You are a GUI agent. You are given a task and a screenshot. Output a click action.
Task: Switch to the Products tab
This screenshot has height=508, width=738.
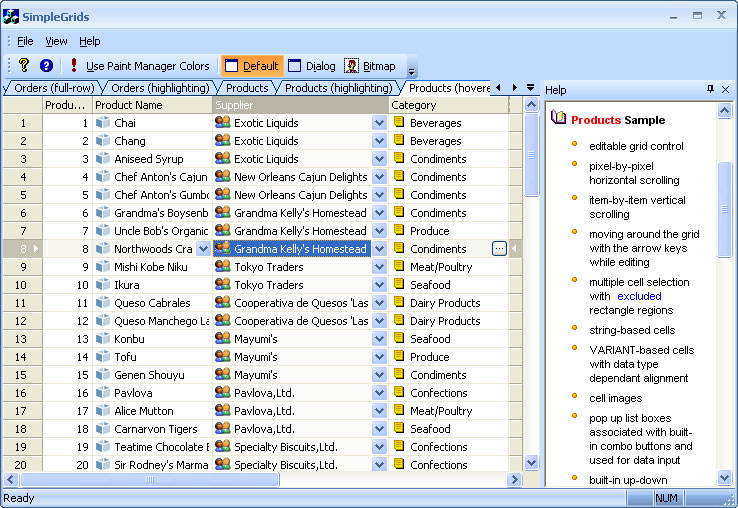[x=247, y=88]
